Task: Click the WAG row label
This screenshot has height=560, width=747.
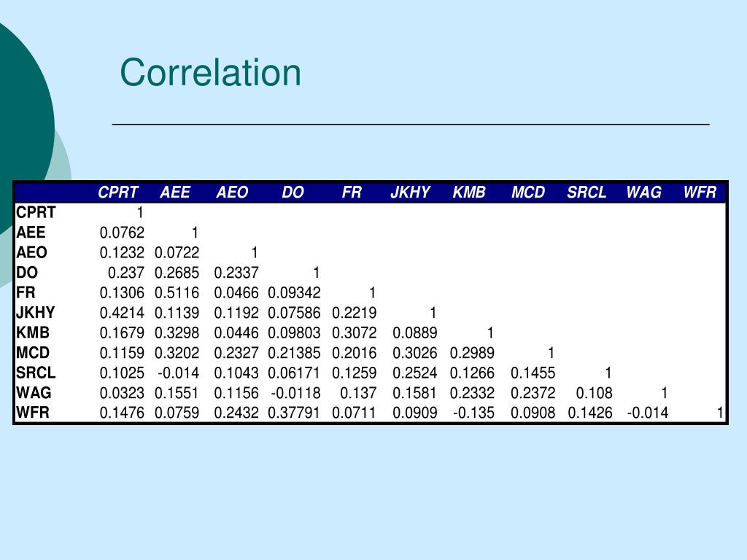Action: [34, 392]
